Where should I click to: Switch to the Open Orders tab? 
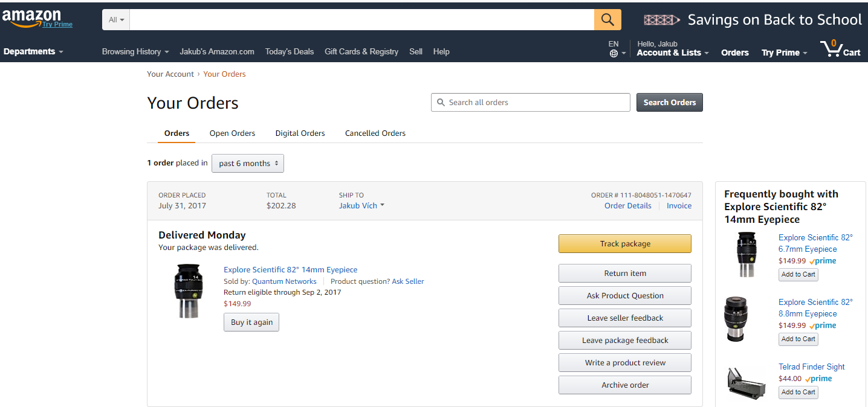pos(232,133)
